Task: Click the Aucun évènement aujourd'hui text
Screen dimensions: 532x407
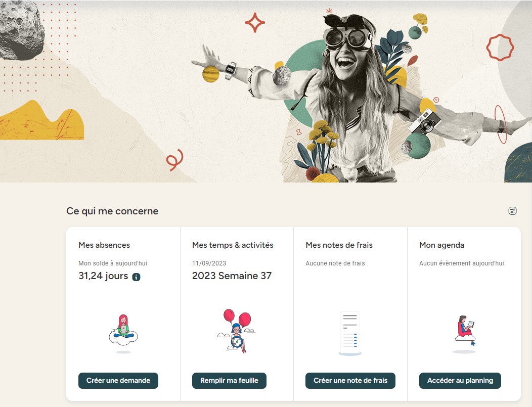Action: (x=461, y=263)
